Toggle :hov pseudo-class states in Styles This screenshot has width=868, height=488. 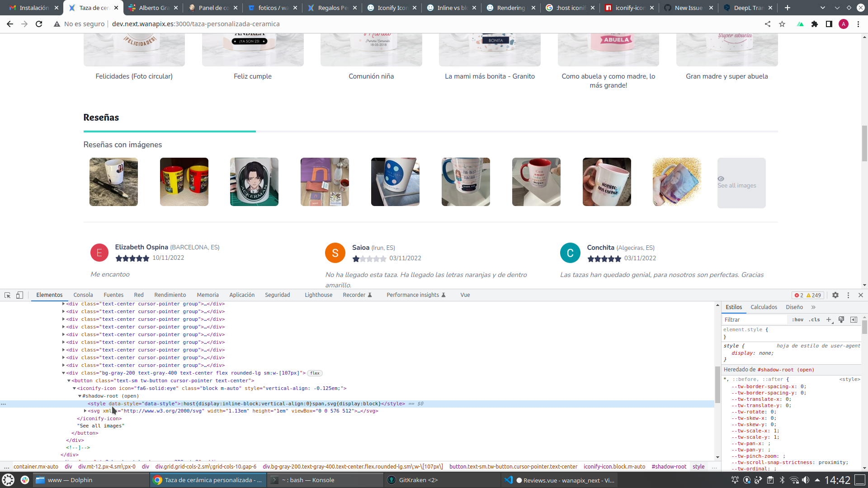(x=798, y=319)
